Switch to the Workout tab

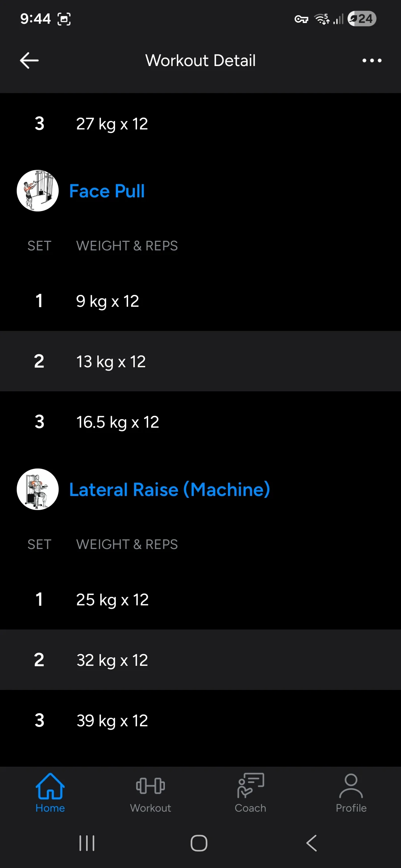tap(150, 793)
